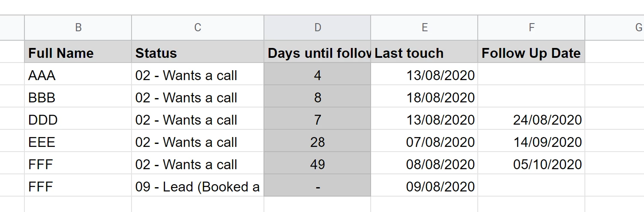This screenshot has height=212, width=644.
Task: Click the Full Name header cell
Action: point(78,53)
